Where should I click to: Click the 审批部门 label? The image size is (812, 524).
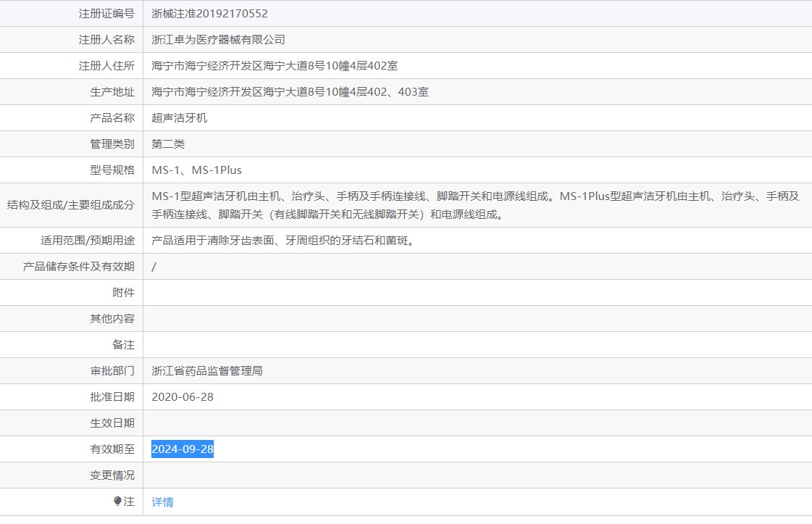coord(112,370)
